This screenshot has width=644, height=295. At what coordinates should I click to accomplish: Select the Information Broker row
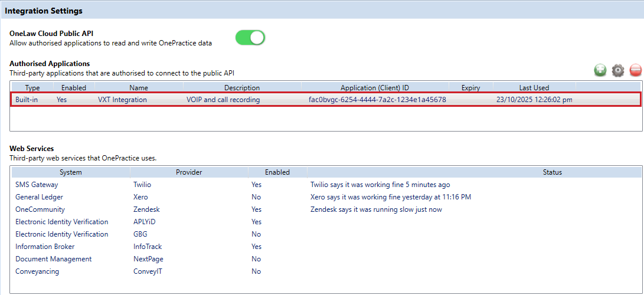click(326, 247)
